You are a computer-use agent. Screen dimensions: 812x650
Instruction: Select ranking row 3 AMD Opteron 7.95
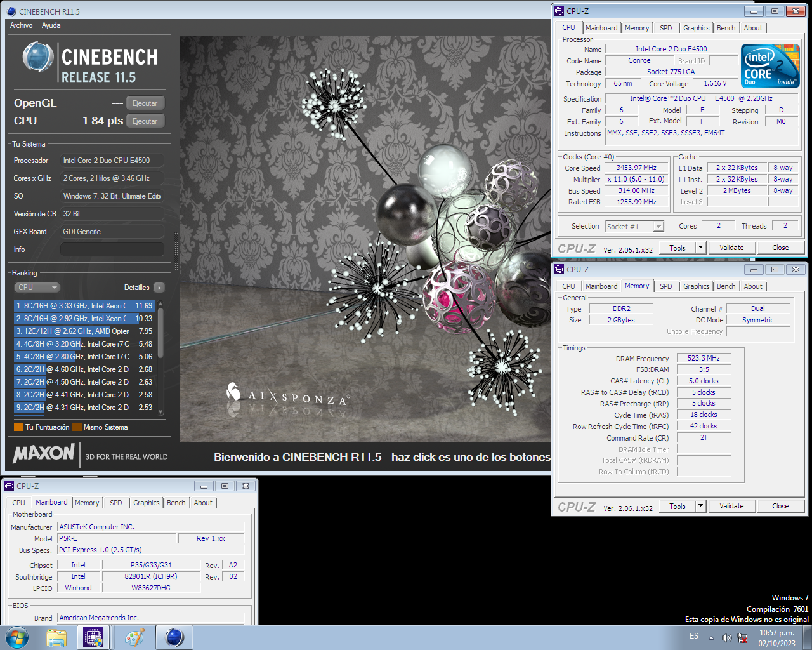click(84, 331)
